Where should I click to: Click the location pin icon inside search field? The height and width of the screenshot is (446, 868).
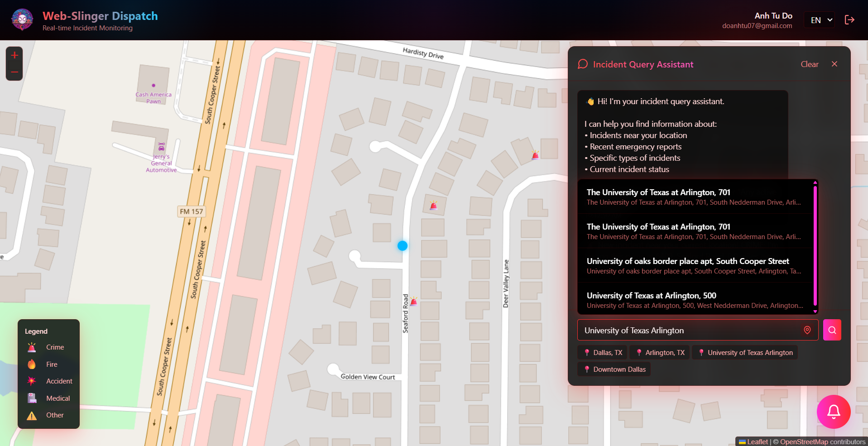[x=807, y=330]
